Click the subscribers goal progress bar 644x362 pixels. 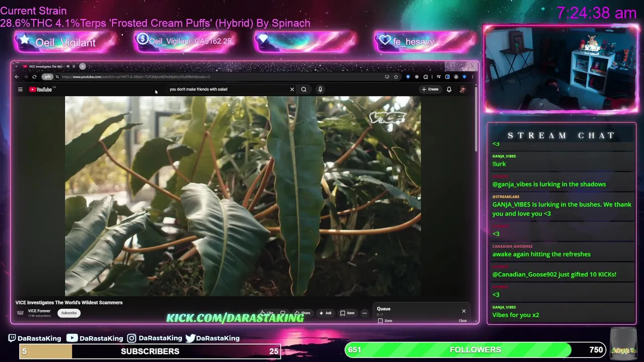150,351
